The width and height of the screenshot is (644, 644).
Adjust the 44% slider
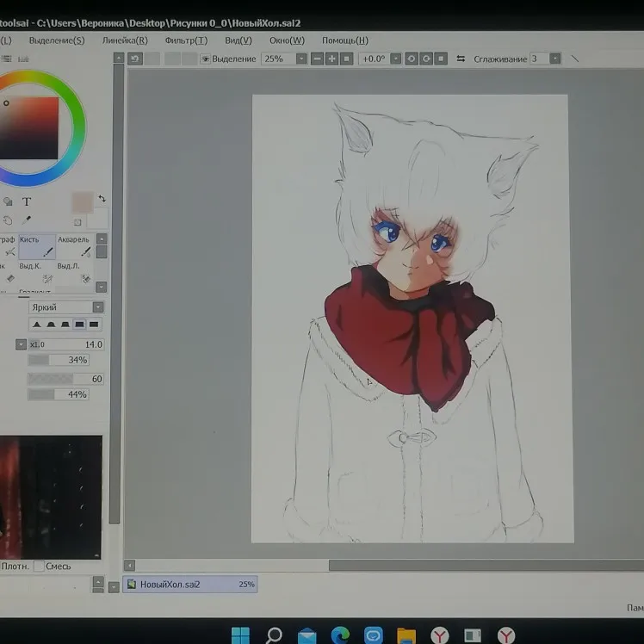pos(59,394)
